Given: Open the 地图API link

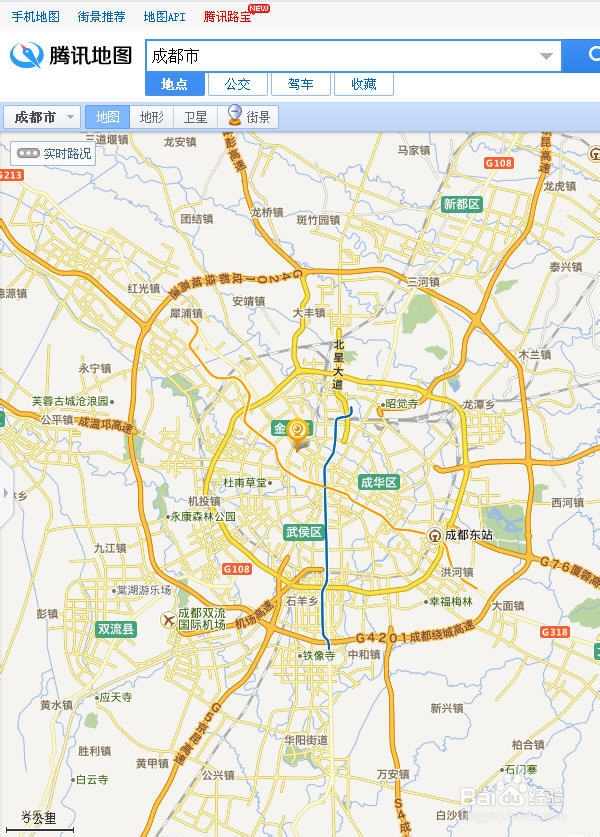Looking at the screenshot, I should tap(164, 17).
